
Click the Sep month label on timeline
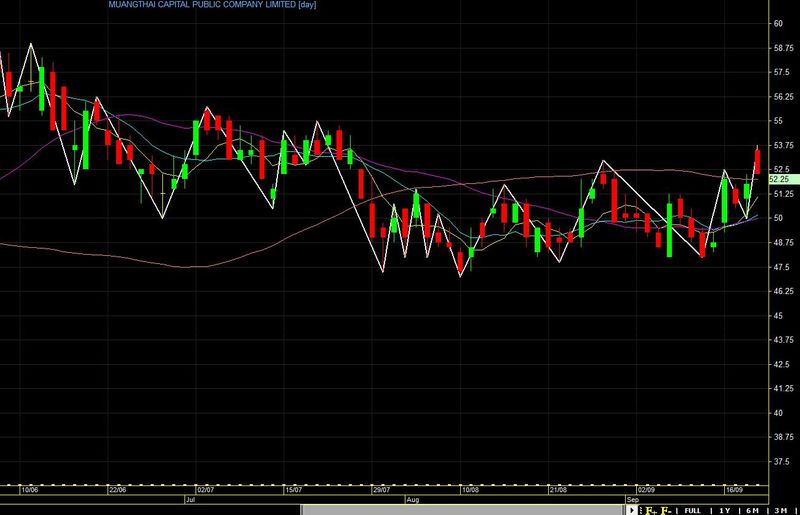[633, 500]
